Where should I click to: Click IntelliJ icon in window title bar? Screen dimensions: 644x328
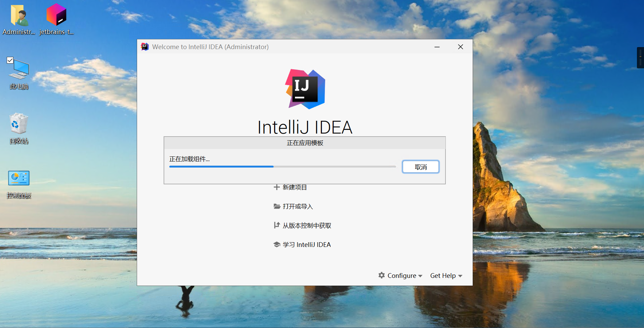[145, 47]
